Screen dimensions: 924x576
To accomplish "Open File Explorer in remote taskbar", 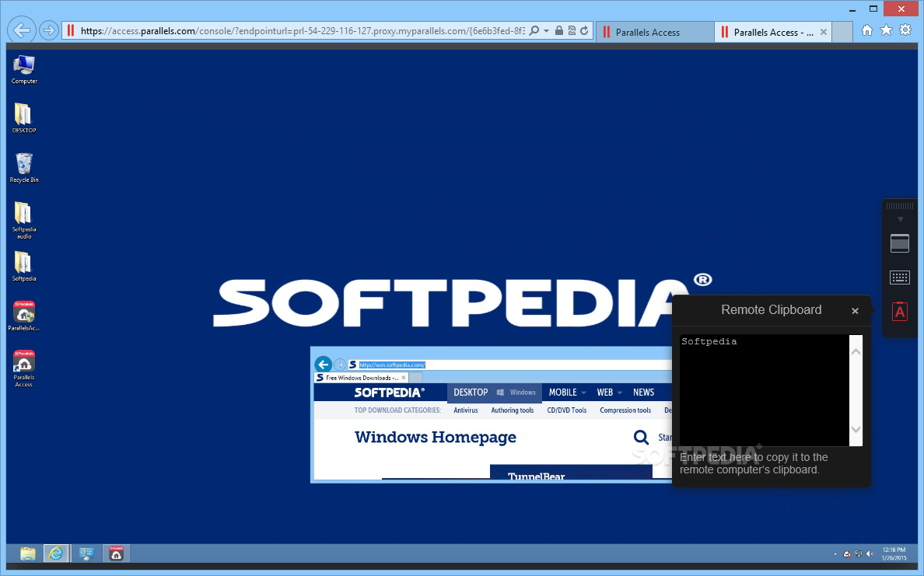I will (28, 553).
